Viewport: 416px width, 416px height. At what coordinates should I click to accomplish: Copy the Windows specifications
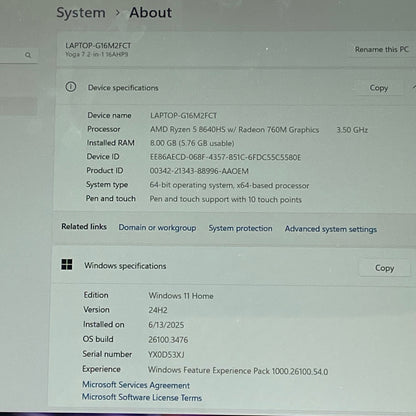(384, 268)
